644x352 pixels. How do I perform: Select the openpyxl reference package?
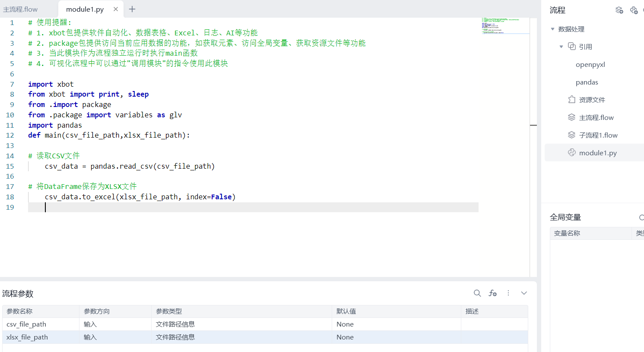590,64
